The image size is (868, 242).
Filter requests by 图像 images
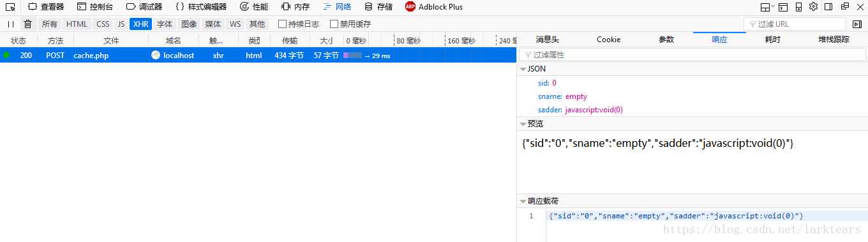[189, 24]
